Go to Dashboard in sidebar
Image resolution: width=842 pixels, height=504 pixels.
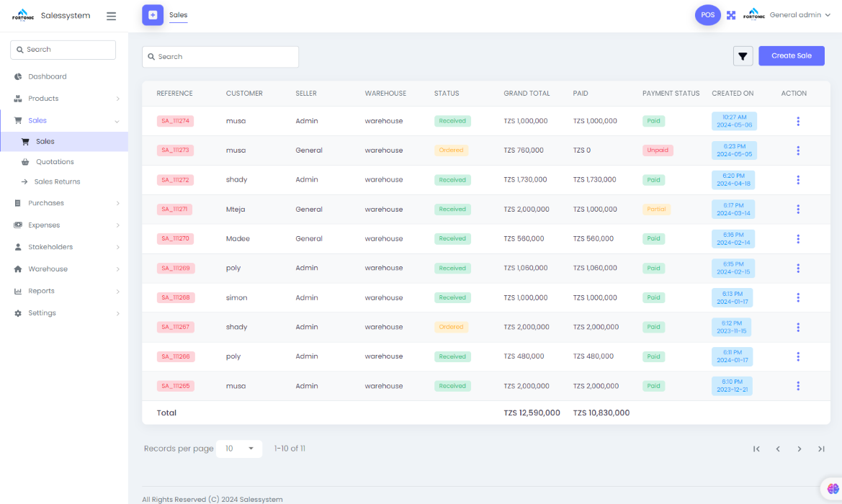tap(48, 76)
